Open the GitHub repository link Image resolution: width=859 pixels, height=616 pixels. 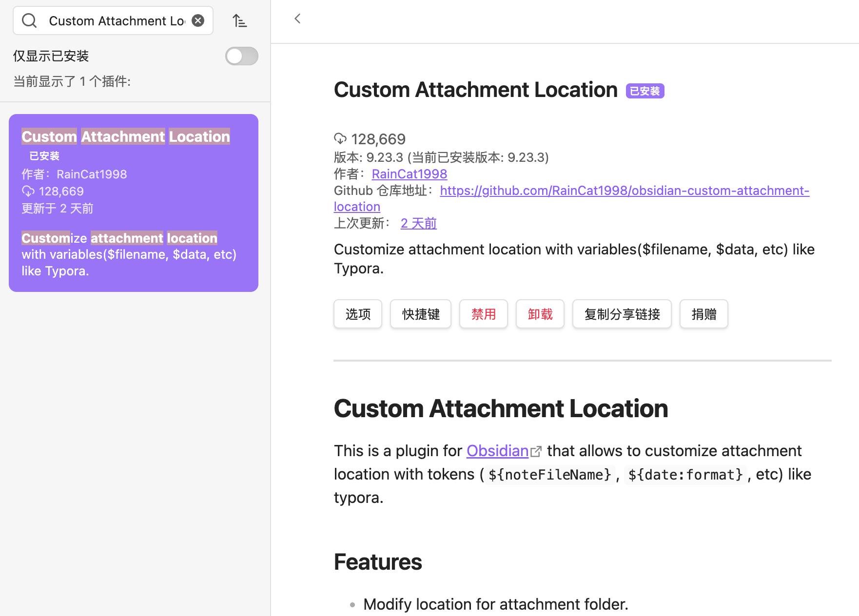pos(625,191)
